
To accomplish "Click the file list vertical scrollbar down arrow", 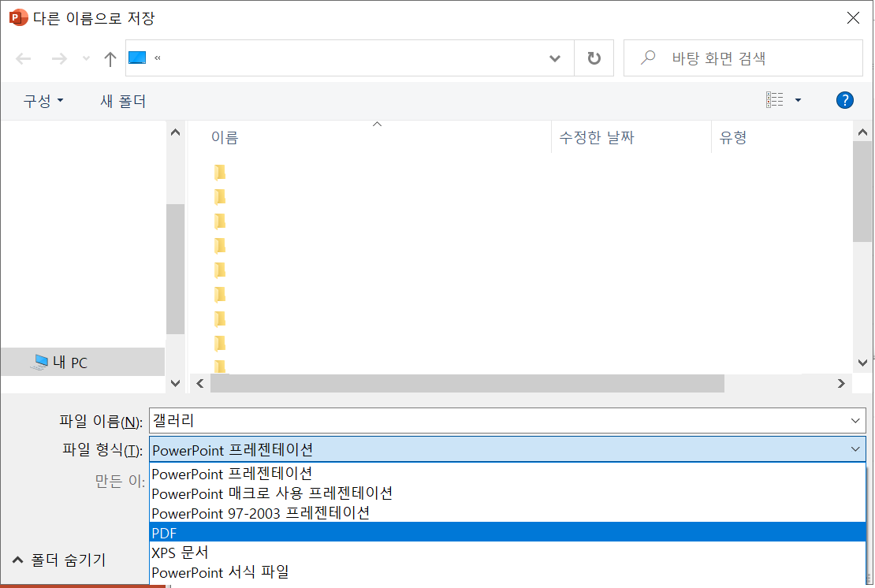I will pyautogui.click(x=862, y=363).
